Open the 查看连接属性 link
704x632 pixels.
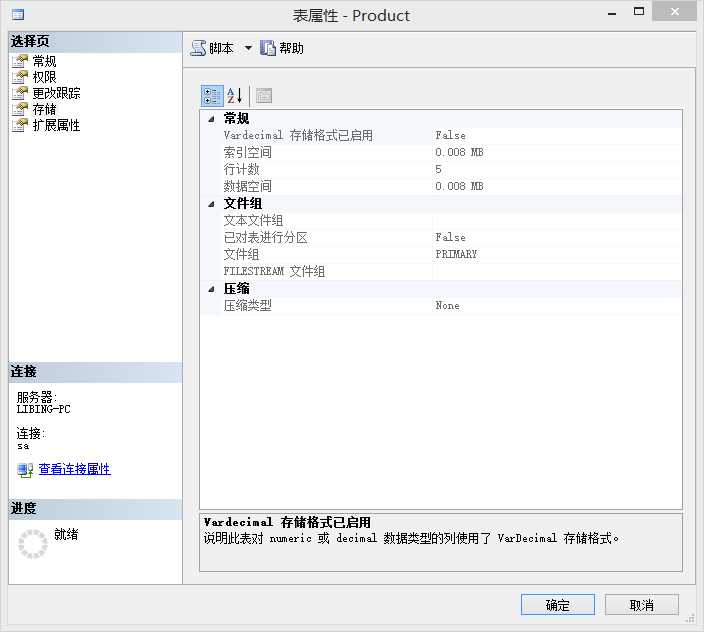pos(75,469)
